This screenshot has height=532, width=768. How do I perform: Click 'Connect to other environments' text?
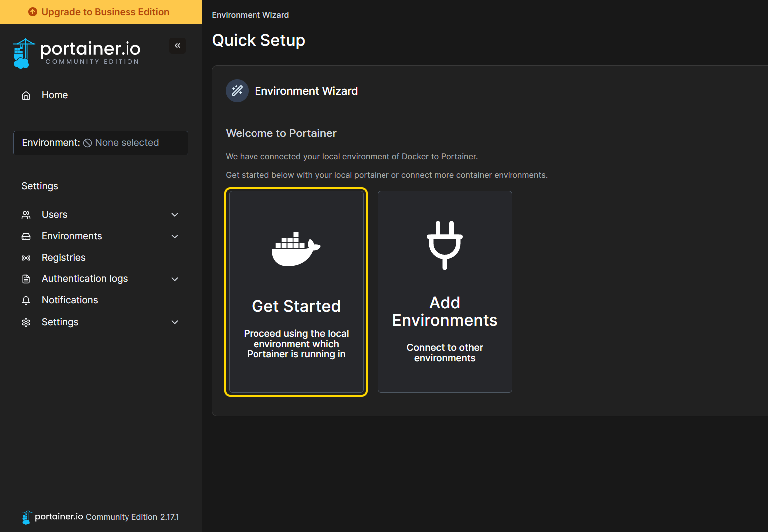coord(445,353)
